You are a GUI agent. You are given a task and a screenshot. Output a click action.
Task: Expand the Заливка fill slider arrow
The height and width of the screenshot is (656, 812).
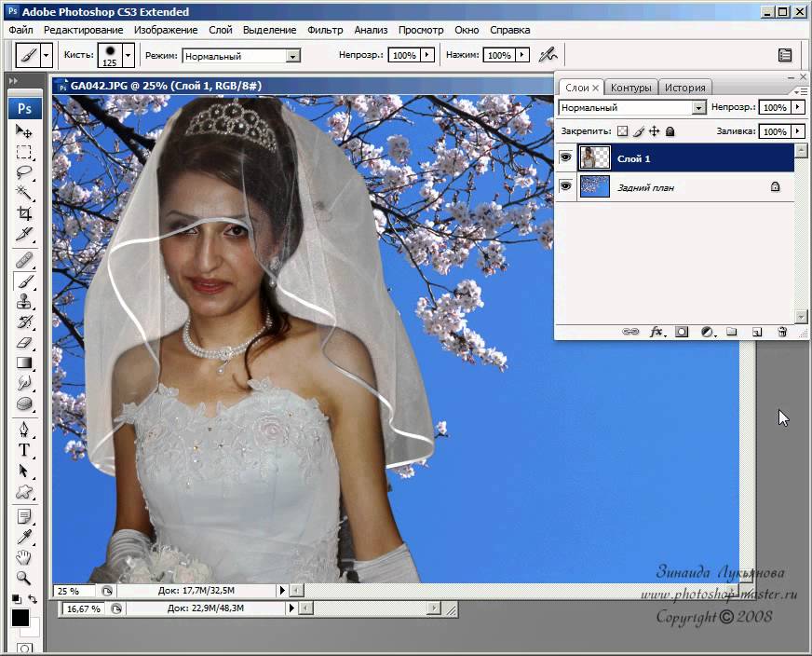pos(798,131)
